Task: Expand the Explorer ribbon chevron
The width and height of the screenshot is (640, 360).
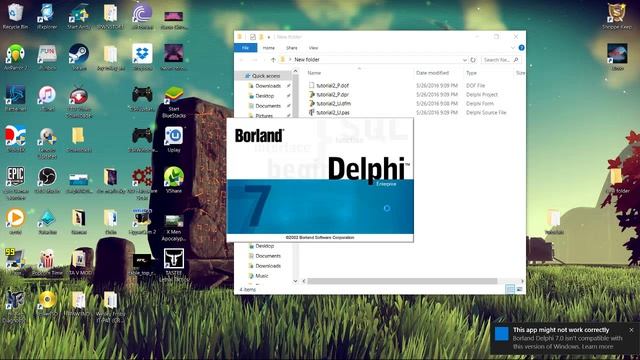Action: [513, 48]
